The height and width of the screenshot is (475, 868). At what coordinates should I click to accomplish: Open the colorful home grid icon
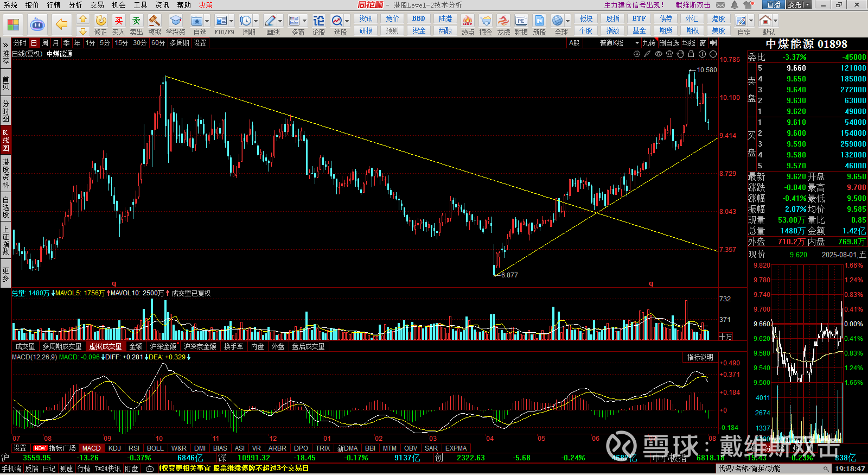(x=13, y=24)
